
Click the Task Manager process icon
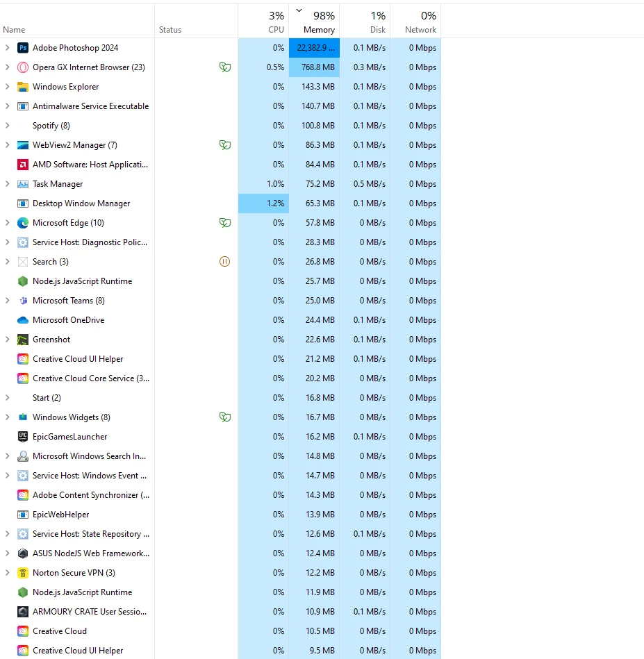tap(23, 183)
